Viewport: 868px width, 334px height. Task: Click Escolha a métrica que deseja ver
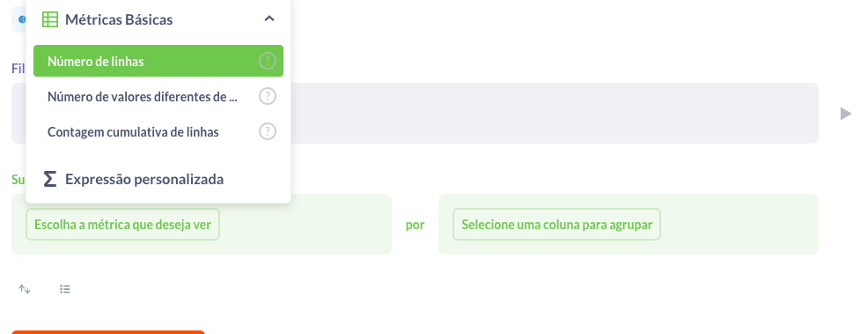(x=122, y=225)
